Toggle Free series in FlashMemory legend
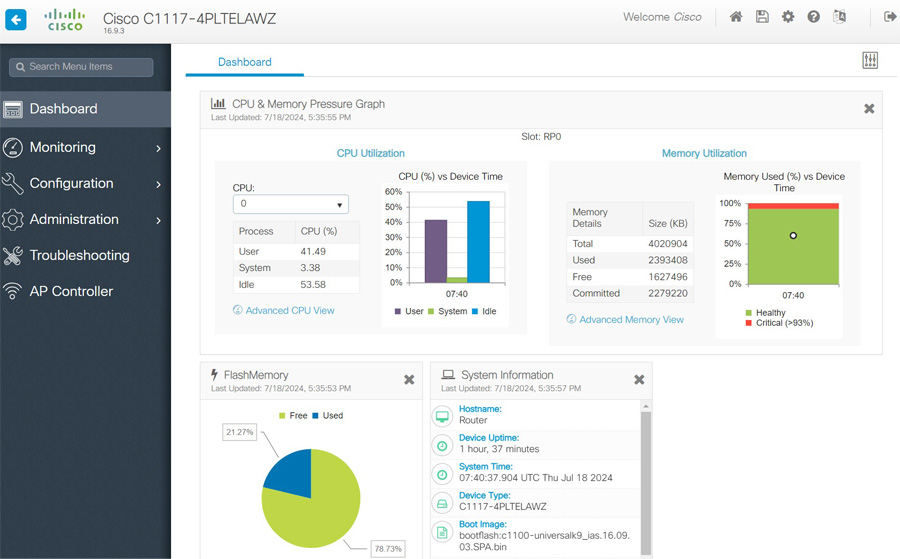Viewport: 900px width, 559px height. coord(293,416)
